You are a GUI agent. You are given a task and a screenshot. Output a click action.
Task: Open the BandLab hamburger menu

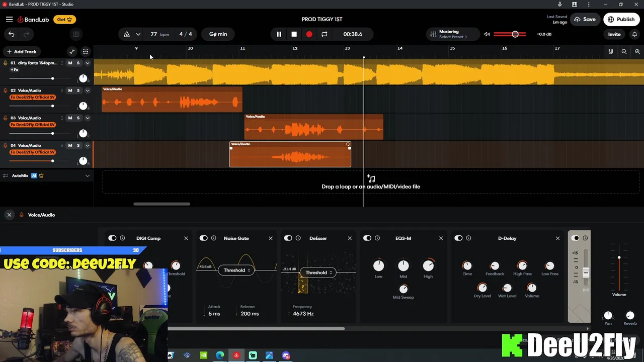[9, 20]
